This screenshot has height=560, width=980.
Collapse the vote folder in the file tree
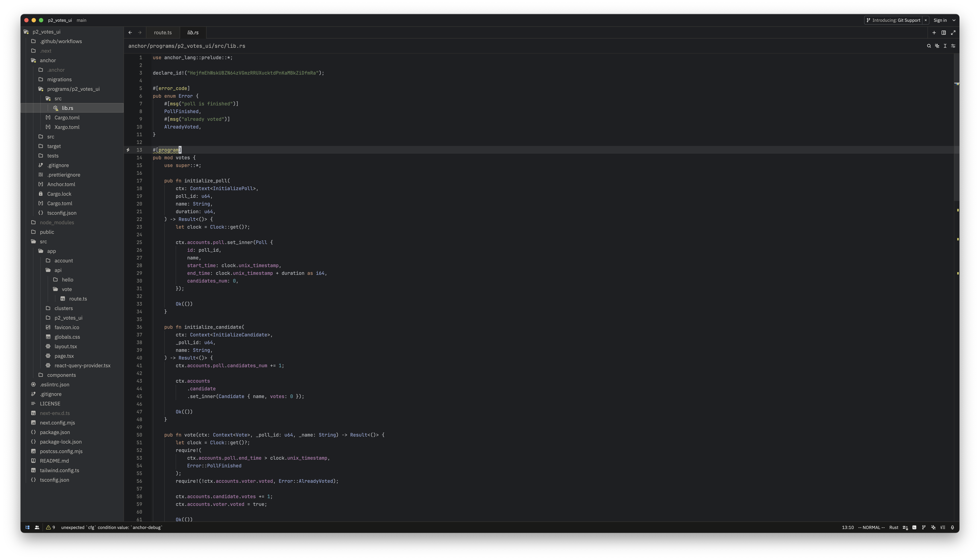pos(67,289)
